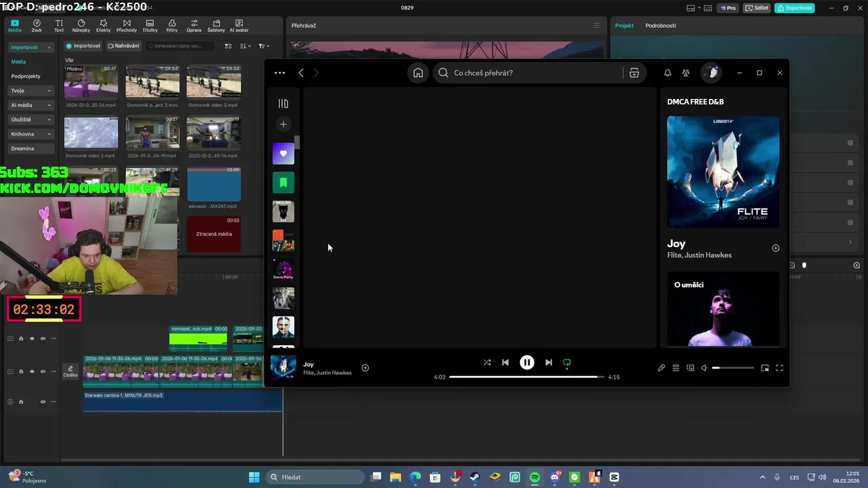Toggle repeat in Spotify
This screenshot has height=488, width=868.
tap(567, 363)
